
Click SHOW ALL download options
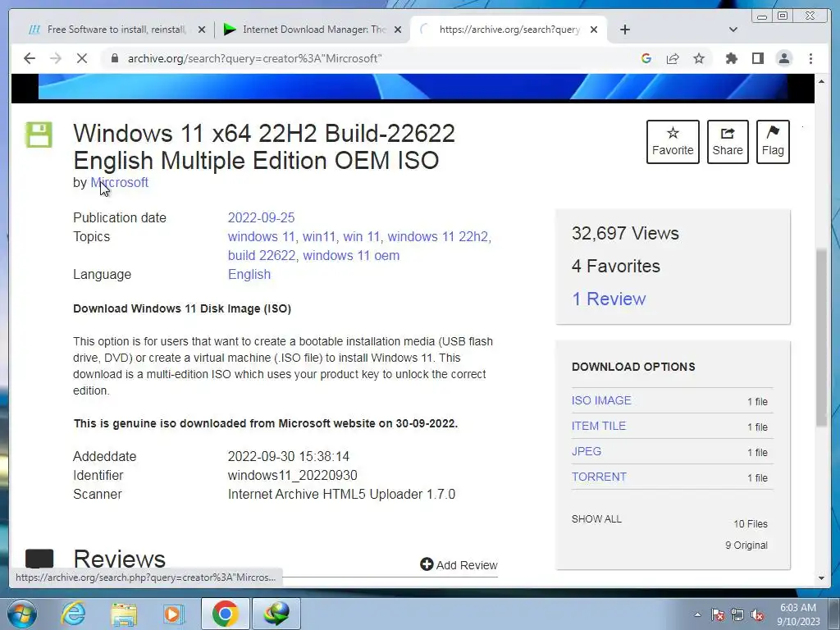tap(596, 519)
